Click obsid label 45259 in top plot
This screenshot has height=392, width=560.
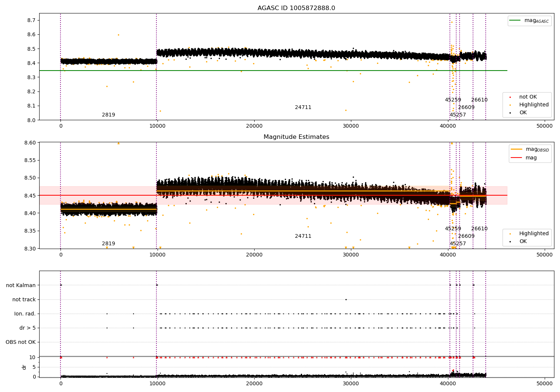click(453, 100)
